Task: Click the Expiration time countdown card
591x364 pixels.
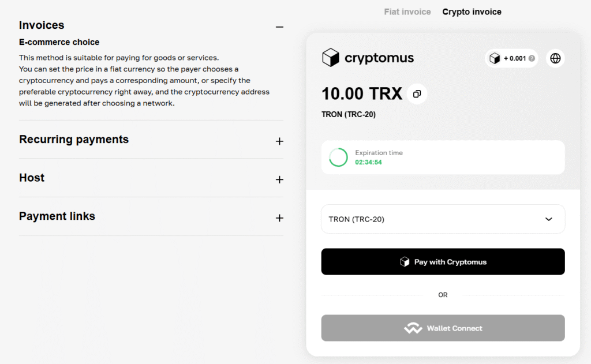Action: pyautogui.click(x=443, y=157)
